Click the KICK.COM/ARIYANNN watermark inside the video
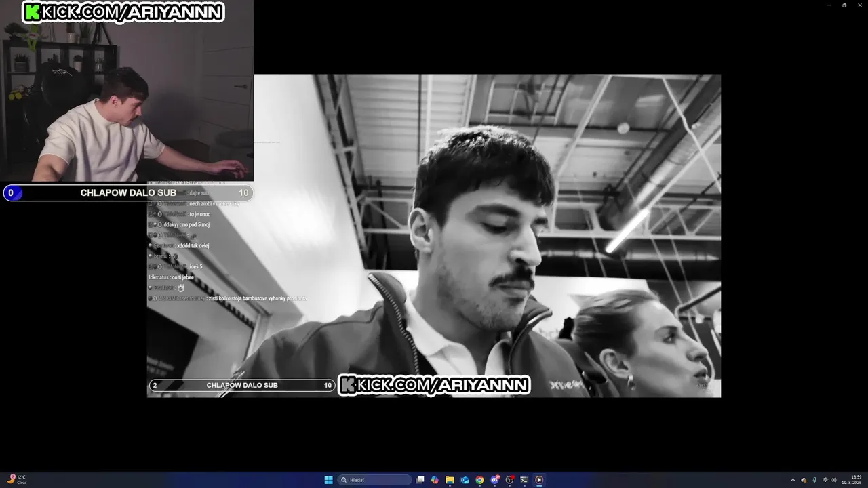This screenshot has width=868, height=488. point(434,385)
